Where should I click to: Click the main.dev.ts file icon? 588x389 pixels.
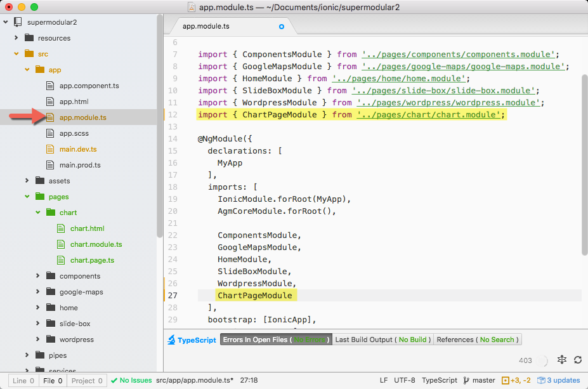tap(50, 149)
